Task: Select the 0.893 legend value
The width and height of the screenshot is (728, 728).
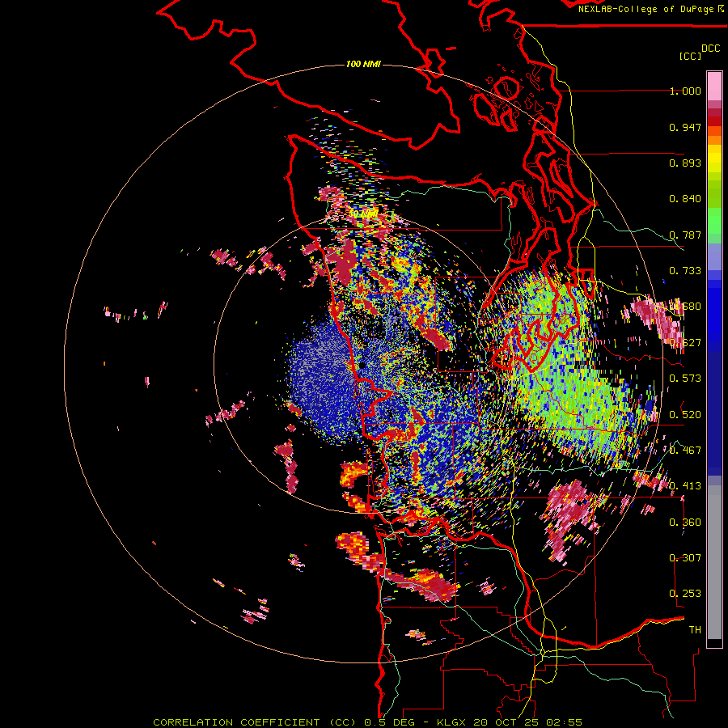Action: pos(685,163)
